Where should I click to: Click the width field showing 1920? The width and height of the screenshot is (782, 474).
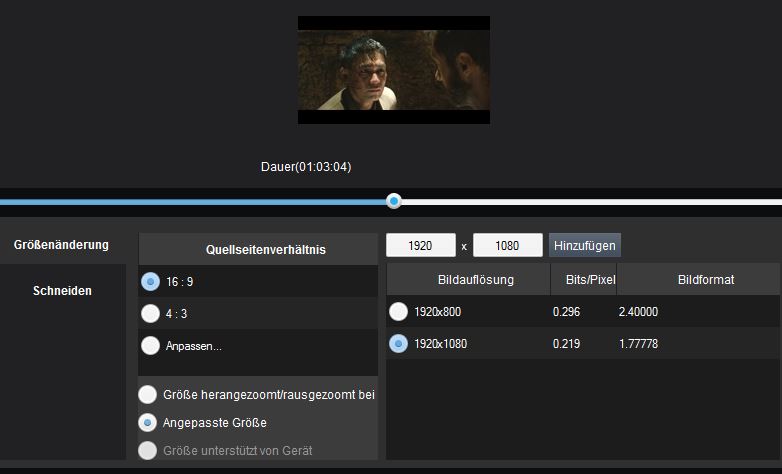(x=420, y=245)
